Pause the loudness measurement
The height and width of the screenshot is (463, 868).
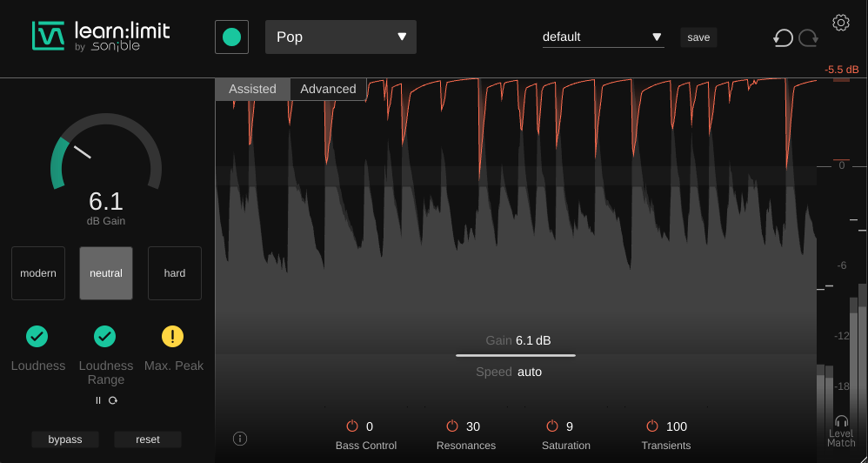point(98,400)
